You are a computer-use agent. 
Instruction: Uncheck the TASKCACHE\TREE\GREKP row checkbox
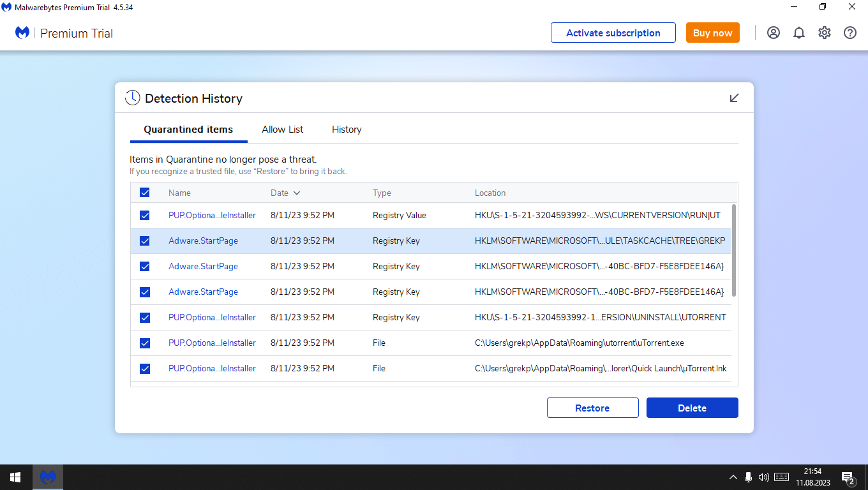[x=145, y=241]
